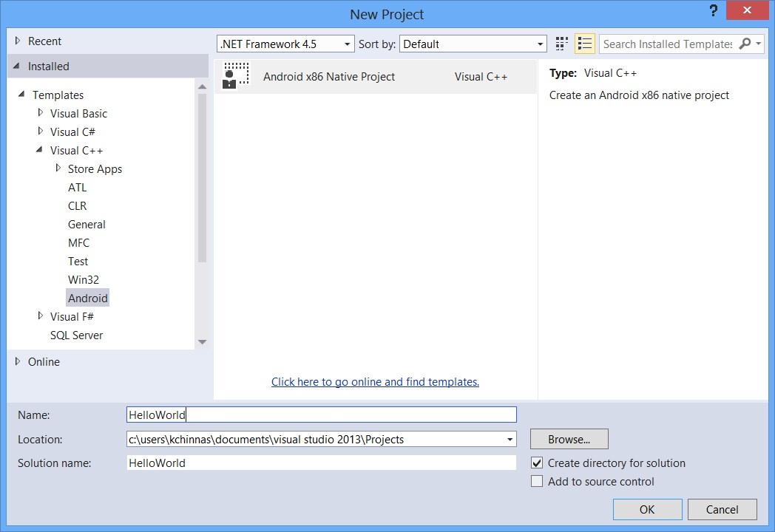775x532 pixels.
Task: Click the help question mark icon
Action: (x=713, y=11)
